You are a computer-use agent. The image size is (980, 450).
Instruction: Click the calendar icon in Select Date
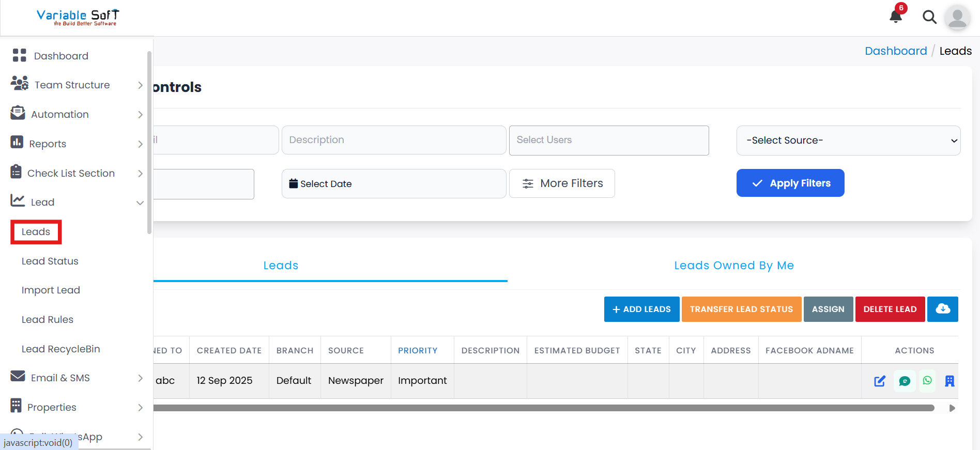coord(294,183)
